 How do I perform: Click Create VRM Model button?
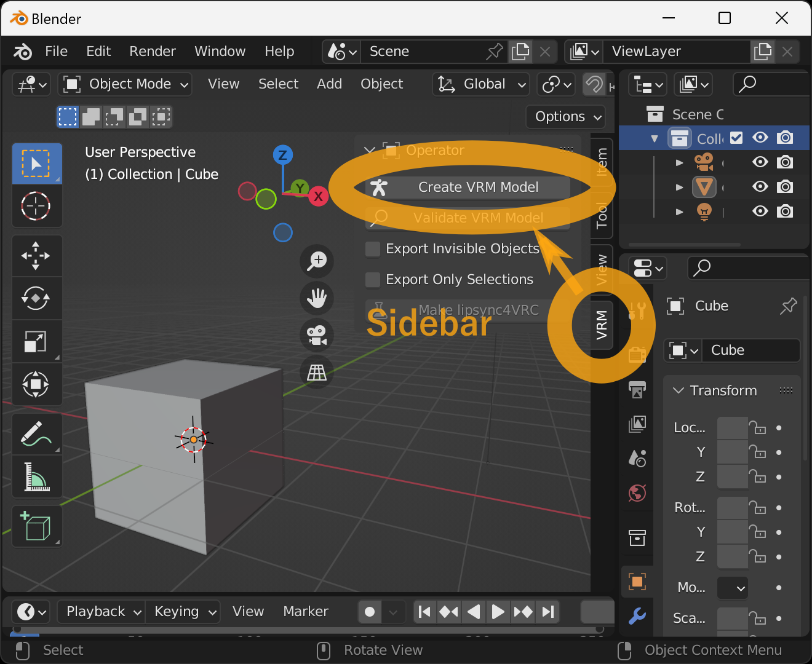pos(468,188)
